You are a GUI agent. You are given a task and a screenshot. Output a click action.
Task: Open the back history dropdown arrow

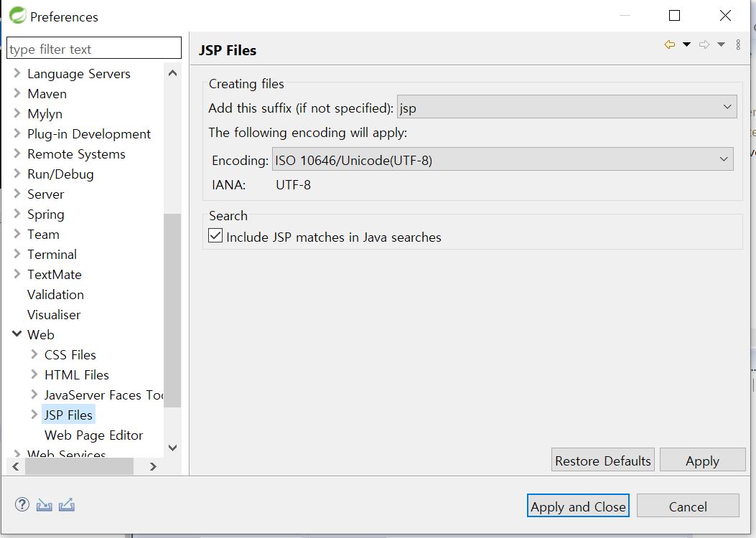[686, 44]
